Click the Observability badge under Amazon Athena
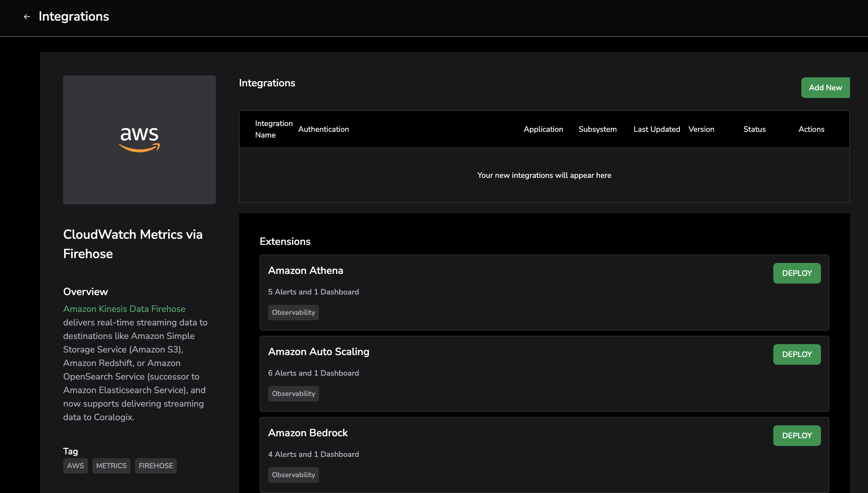This screenshot has width=868, height=493. [293, 313]
